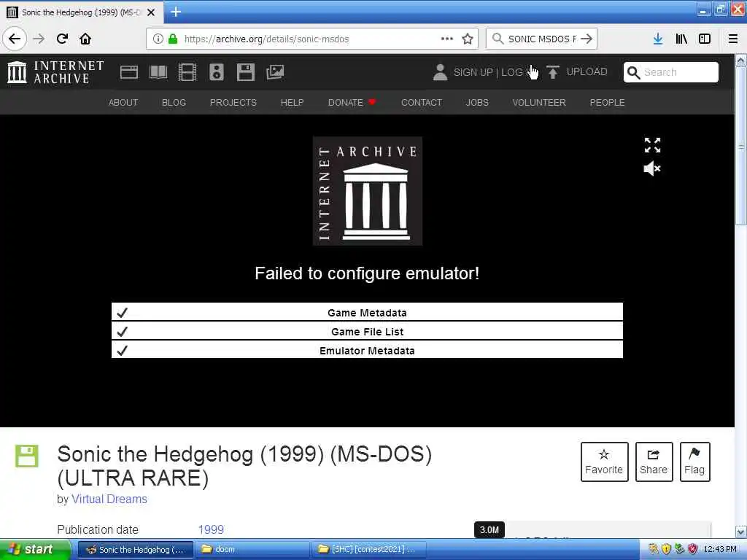
Task: Click the SONIC MSDOS browser search box
Action: coord(541,39)
